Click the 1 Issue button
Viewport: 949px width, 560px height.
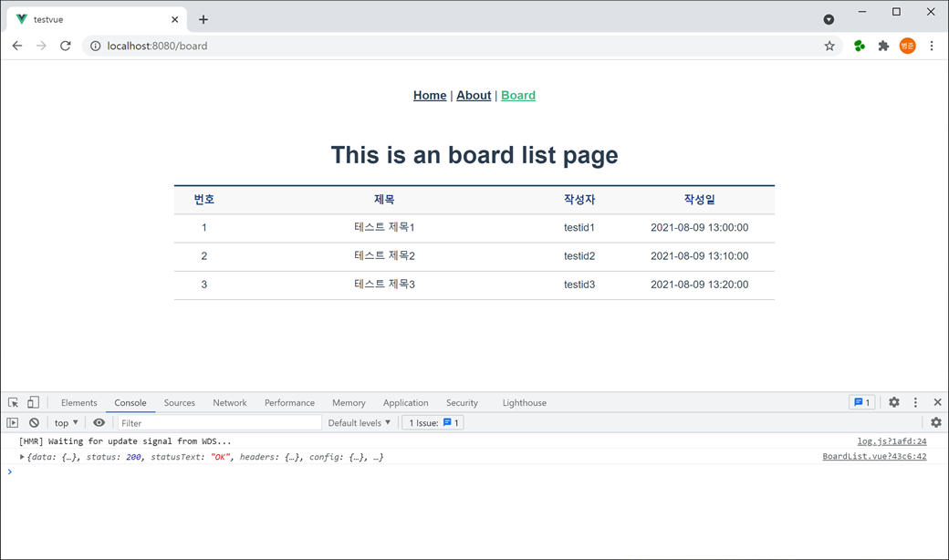pos(433,422)
